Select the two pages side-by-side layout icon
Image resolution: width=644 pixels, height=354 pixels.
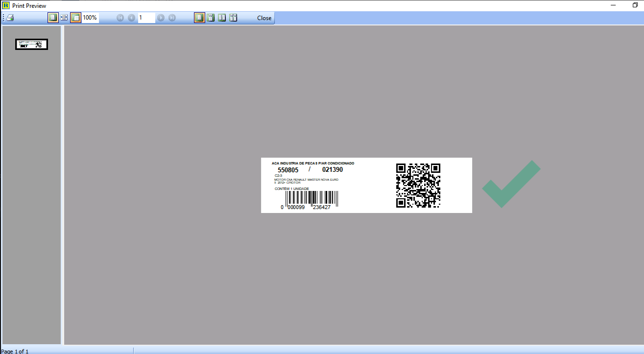point(222,18)
